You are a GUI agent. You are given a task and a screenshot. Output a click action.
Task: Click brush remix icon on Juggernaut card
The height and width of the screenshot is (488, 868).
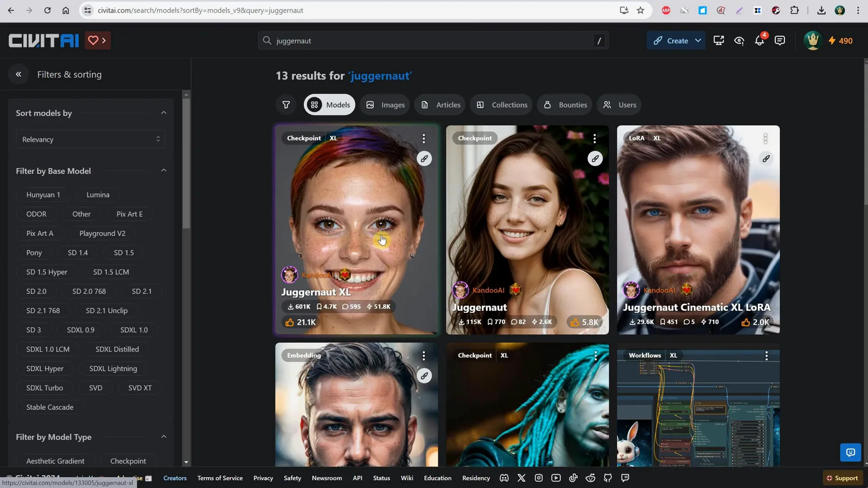click(595, 159)
